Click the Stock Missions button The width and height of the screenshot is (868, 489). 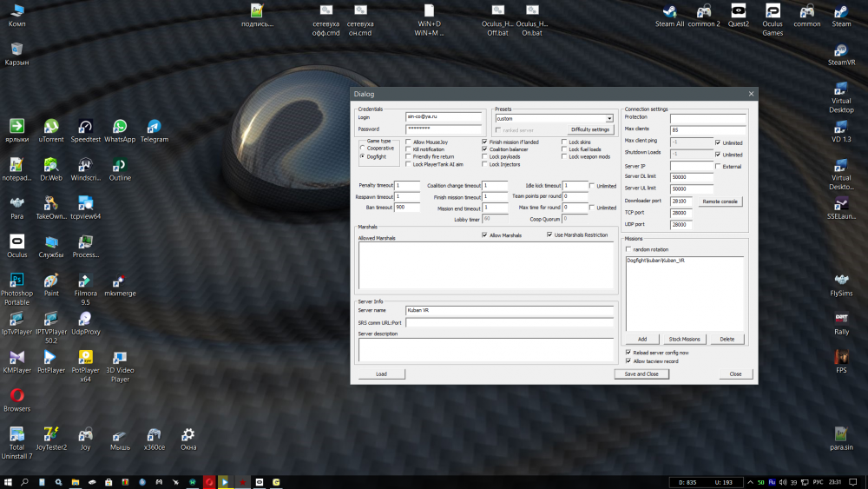[685, 339]
